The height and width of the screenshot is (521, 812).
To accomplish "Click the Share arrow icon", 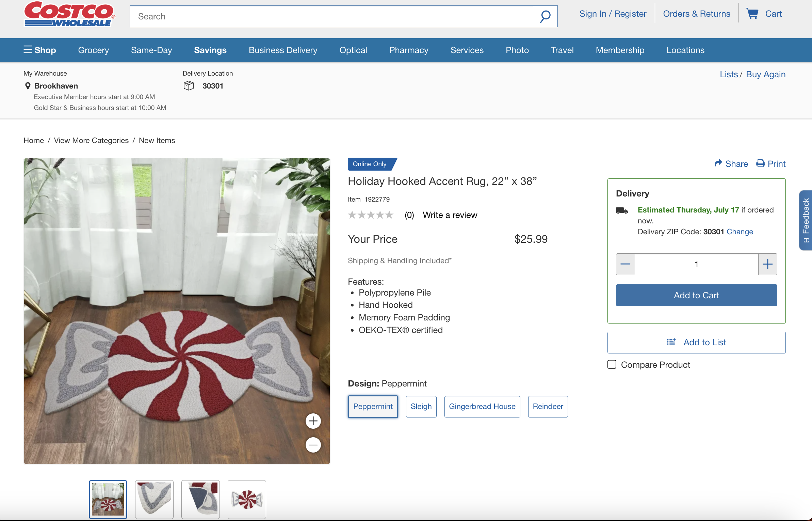I will click(x=718, y=163).
